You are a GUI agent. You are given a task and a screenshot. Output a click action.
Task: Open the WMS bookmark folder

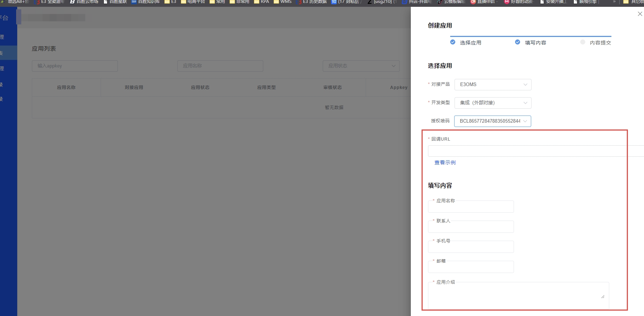283,2
